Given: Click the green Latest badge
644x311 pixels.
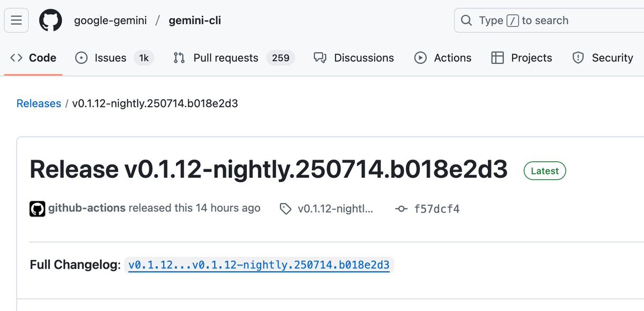Looking at the screenshot, I should pyautogui.click(x=545, y=171).
